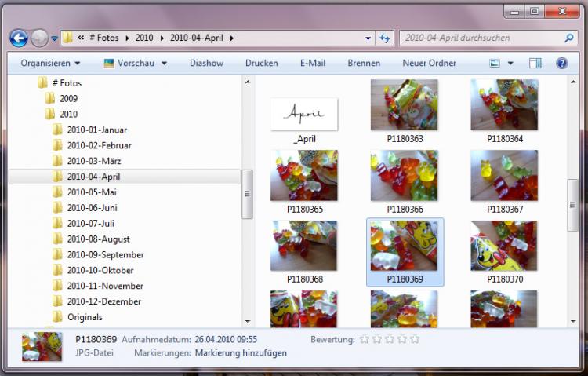This screenshot has height=376, width=588.
Task: Click the refresh button beside address bar
Action: pos(385,38)
